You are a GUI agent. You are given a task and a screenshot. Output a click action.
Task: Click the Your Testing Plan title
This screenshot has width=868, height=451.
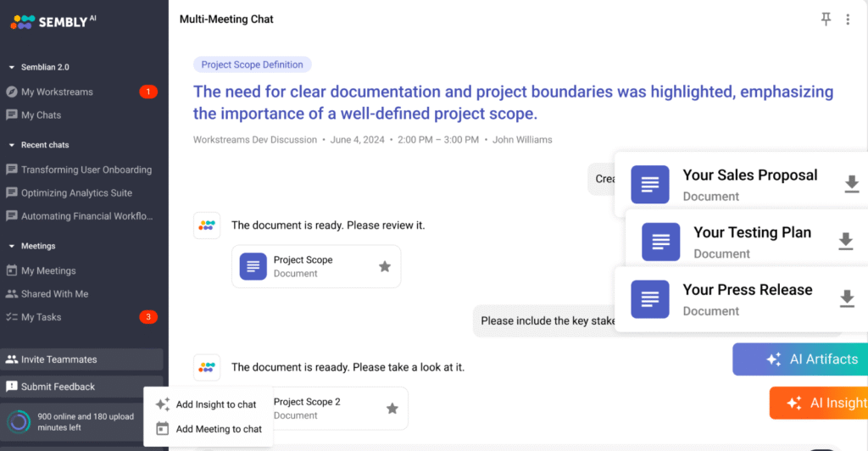pyautogui.click(x=753, y=232)
